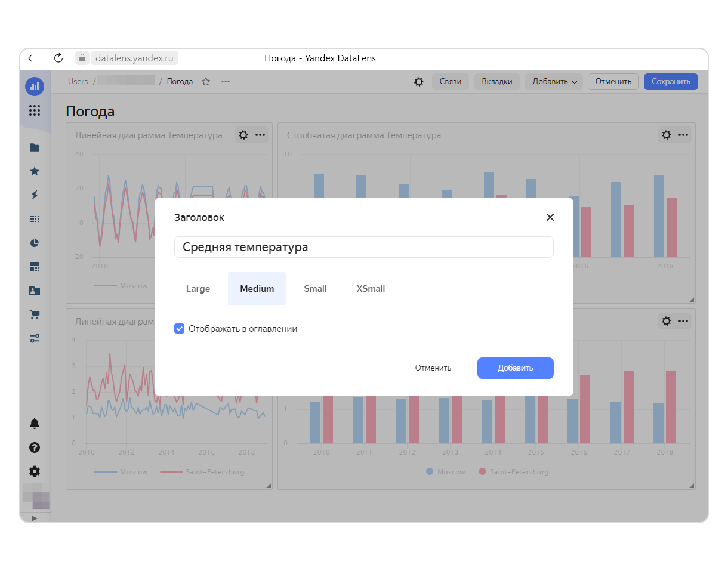The width and height of the screenshot is (728, 571).
Task: Select Small heading size
Action: point(315,289)
